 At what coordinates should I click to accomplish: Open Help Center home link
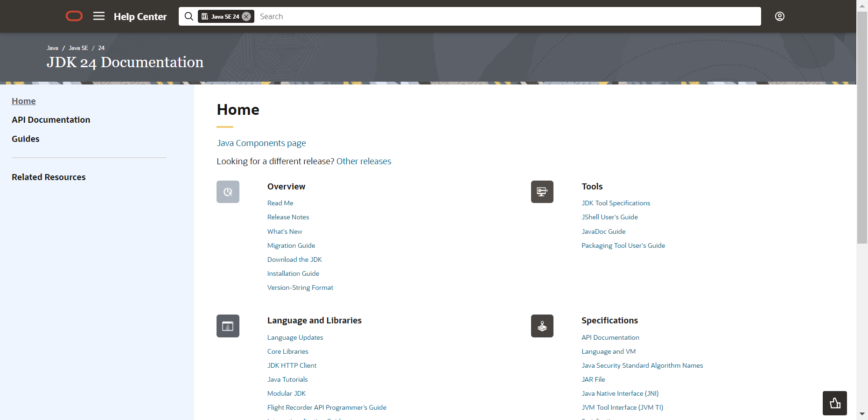[140, 17]
